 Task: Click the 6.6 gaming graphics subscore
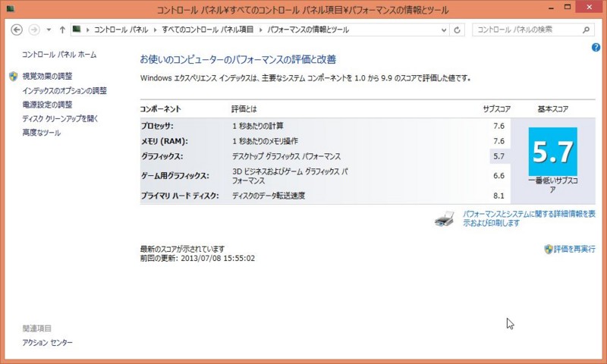tap(499, 176)
